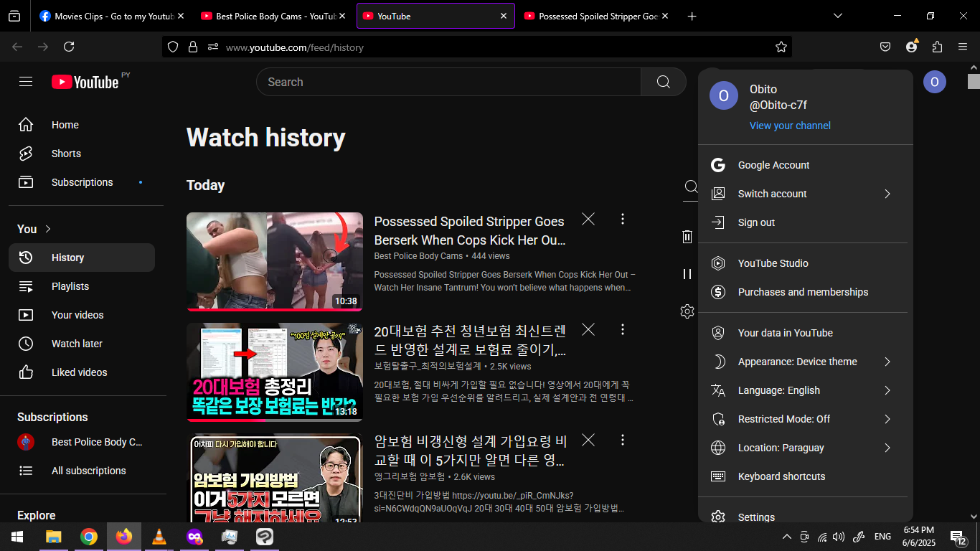This screenshot has width=980, height=551.
Task: Bookmark this page with the star icon
Action: 781,47
